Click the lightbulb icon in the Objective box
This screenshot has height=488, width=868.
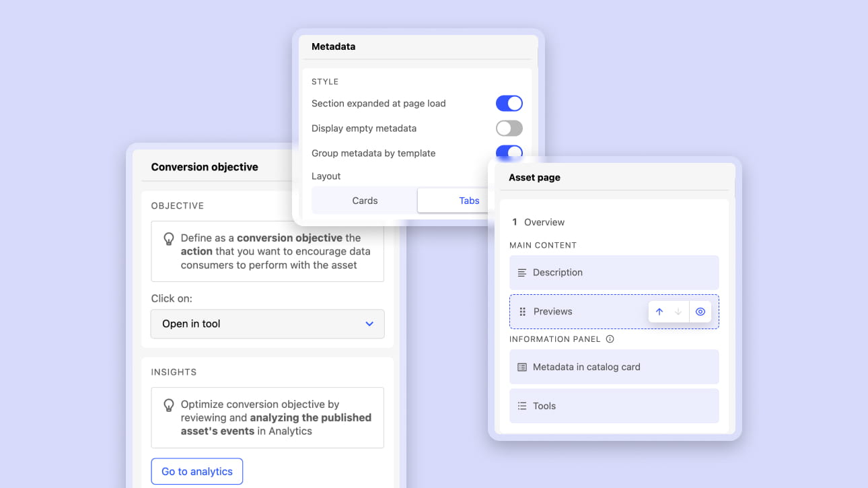click(169, 239)
